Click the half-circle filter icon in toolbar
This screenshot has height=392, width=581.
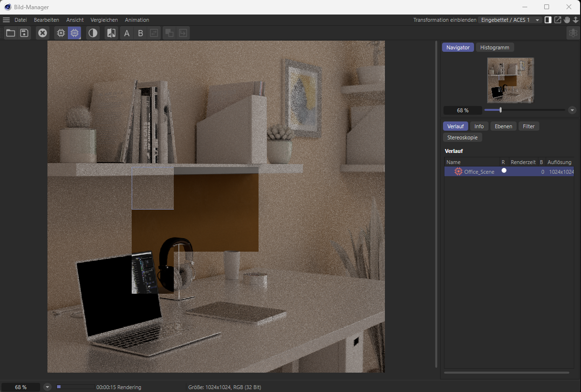(x=92, y=33)
